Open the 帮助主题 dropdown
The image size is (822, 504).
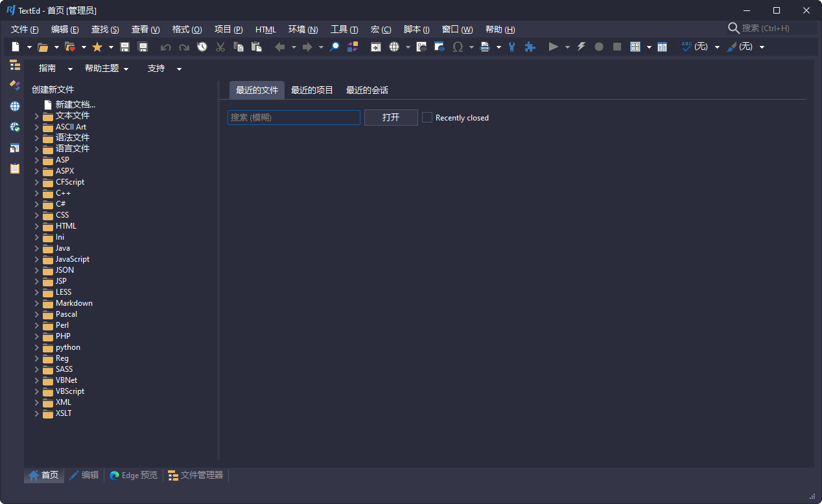pyautogui.click(x=107, y=69)
